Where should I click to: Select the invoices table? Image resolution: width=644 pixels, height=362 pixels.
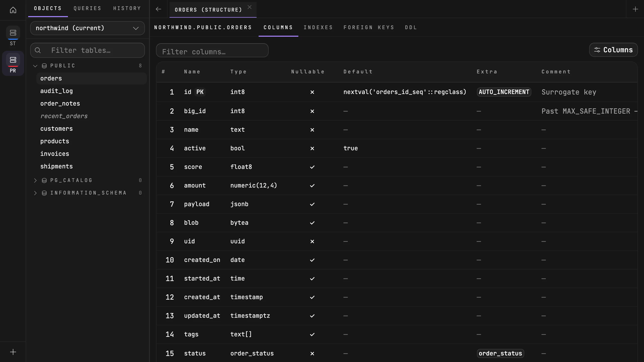tap(91, 154)
